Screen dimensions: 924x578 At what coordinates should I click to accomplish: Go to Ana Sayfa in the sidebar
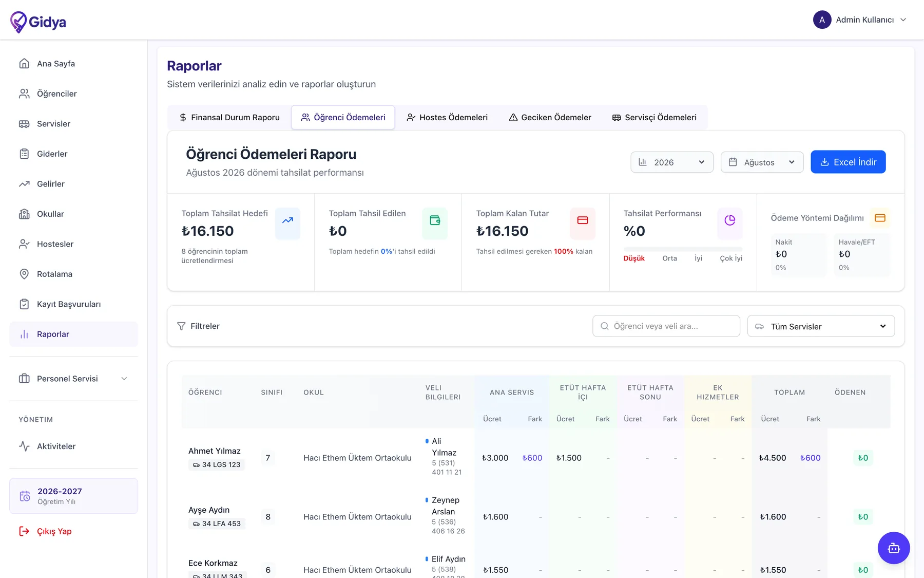(73, 64)
